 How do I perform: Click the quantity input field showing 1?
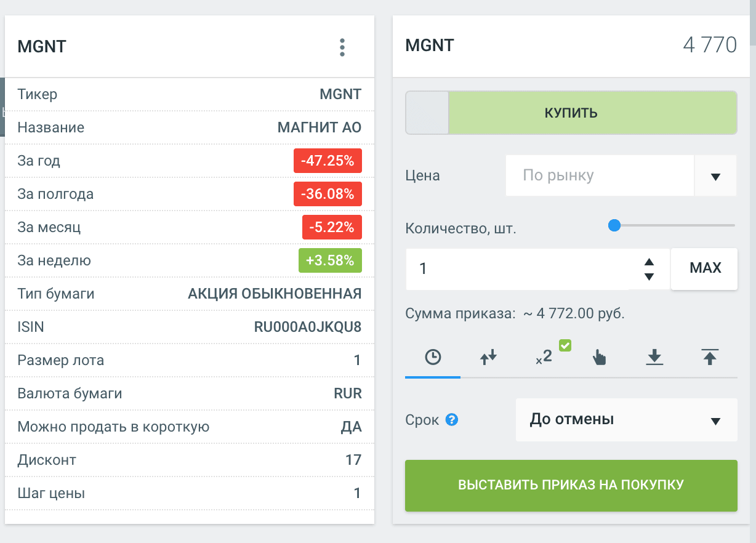click(517, 269)
